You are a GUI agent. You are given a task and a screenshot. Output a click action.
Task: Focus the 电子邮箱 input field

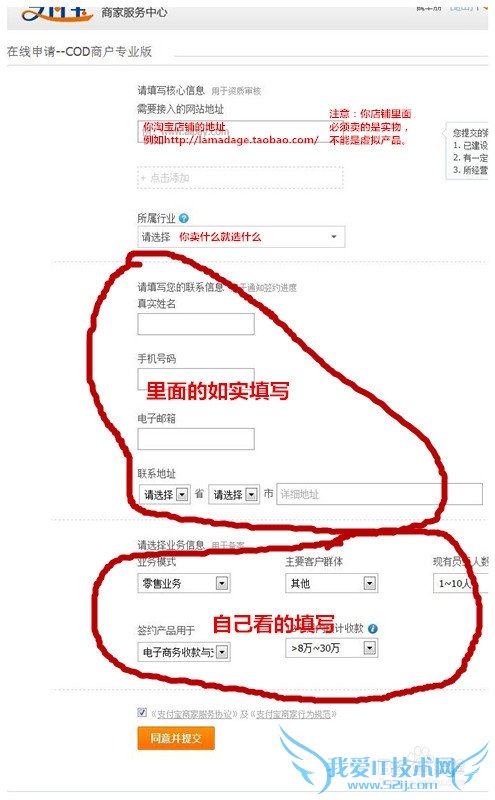[x=196, y=439]
